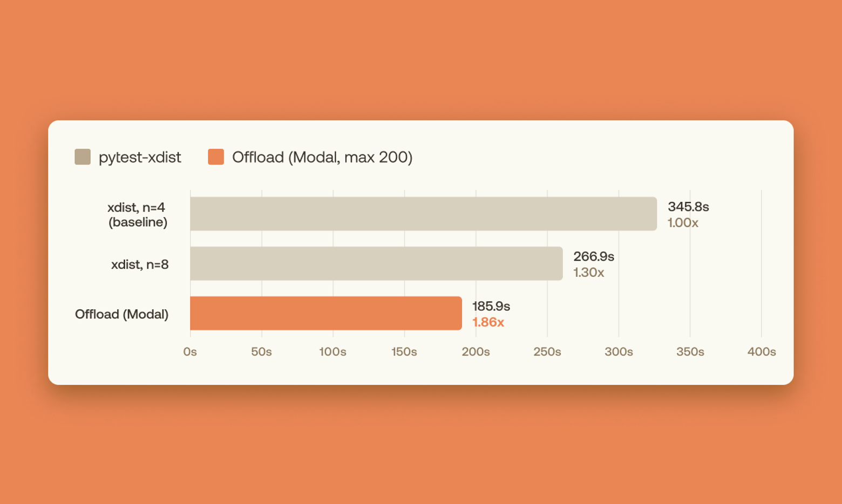
Task: Click the Offload (Modal) row label
Action: tap(121, 314)
